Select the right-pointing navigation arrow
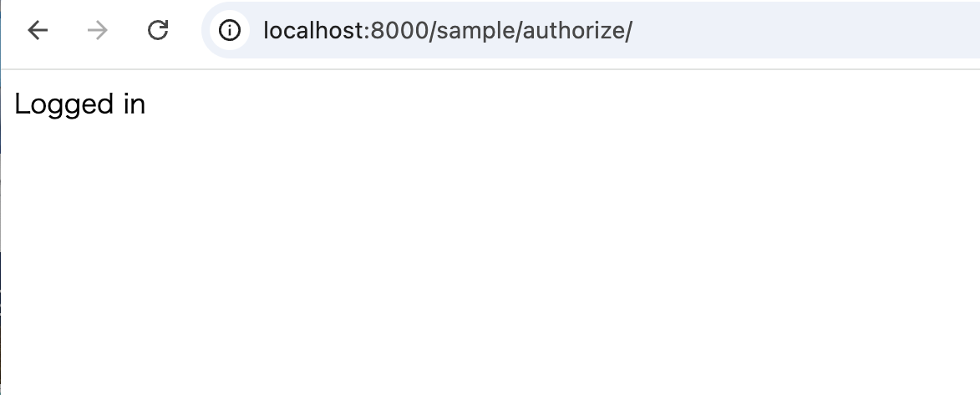This screenshot has width=980, height=395. coord(98,30)
